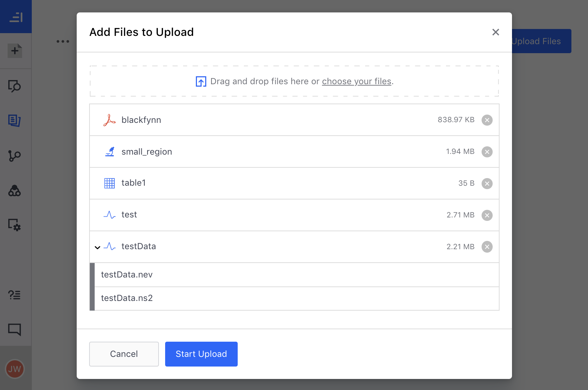Click the upload arrow icon in drop zone

coord(201,81)
